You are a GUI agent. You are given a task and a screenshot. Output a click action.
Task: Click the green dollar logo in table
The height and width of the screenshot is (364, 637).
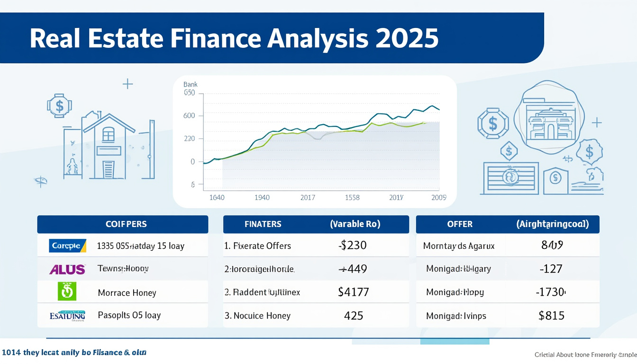click(x=67, y=291)
